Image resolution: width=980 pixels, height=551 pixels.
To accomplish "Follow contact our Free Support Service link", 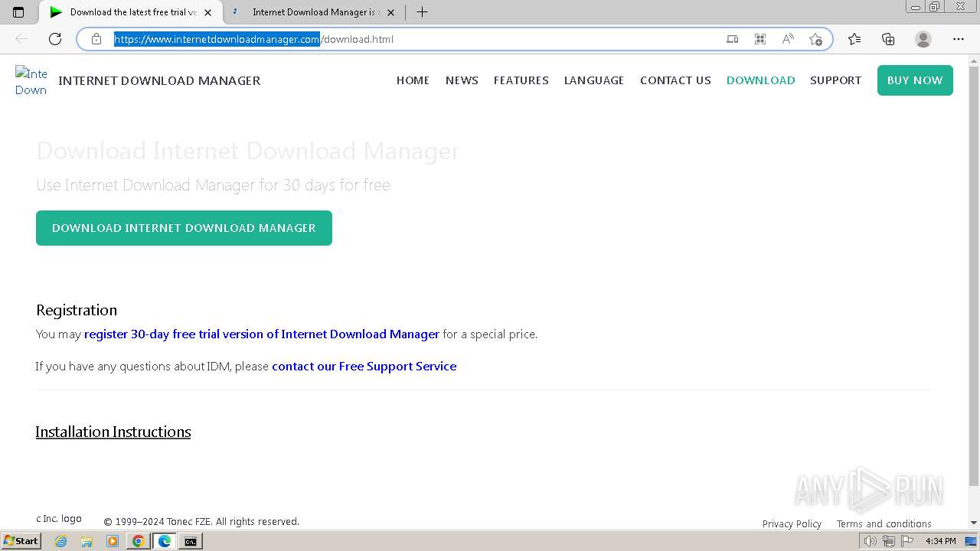I will [364, 367].
